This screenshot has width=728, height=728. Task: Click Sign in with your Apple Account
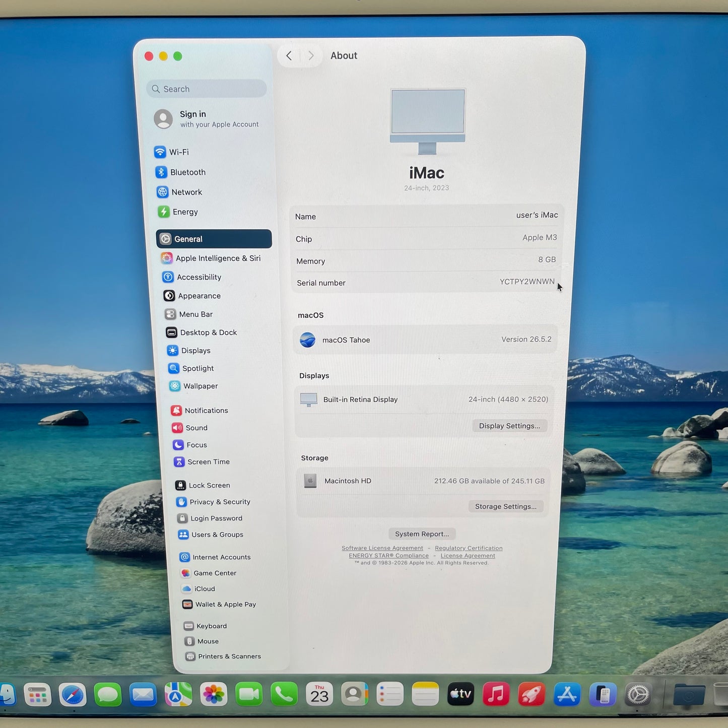(x=207, y=119)
